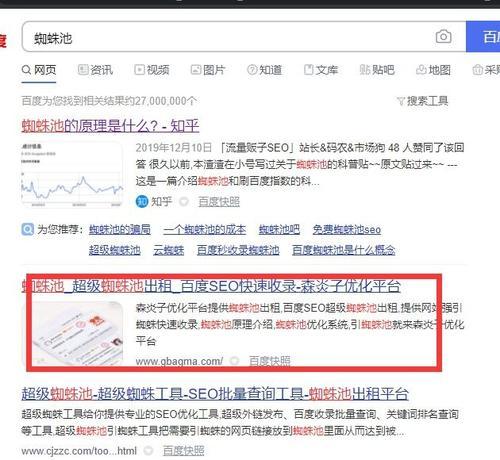500x460 pixels.
Task: Go to the 地图 tab
Action: tap(434, 70)
